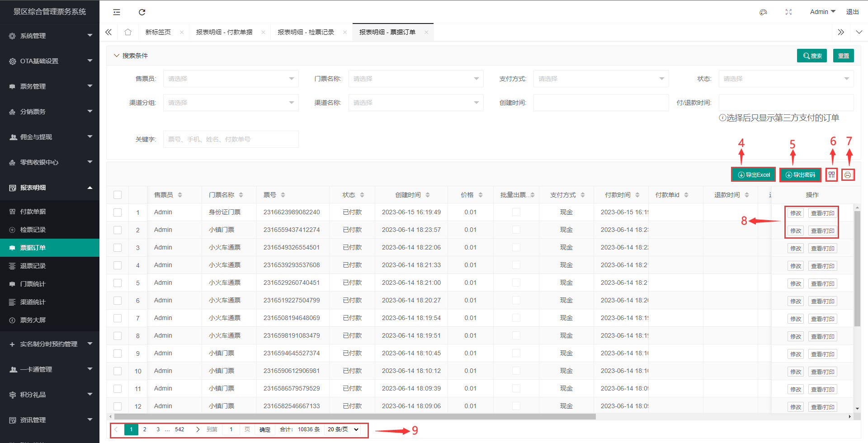Expand 分销票务 sidebar menu

[50, 112]
